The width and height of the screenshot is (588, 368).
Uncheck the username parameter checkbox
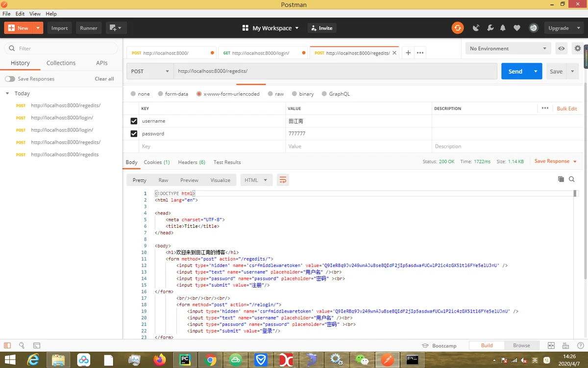(x=134, y=121)
